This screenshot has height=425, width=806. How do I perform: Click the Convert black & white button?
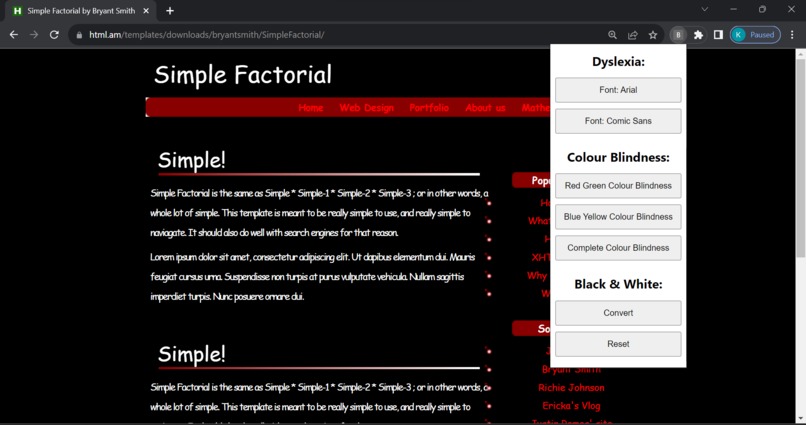(618, 313)
